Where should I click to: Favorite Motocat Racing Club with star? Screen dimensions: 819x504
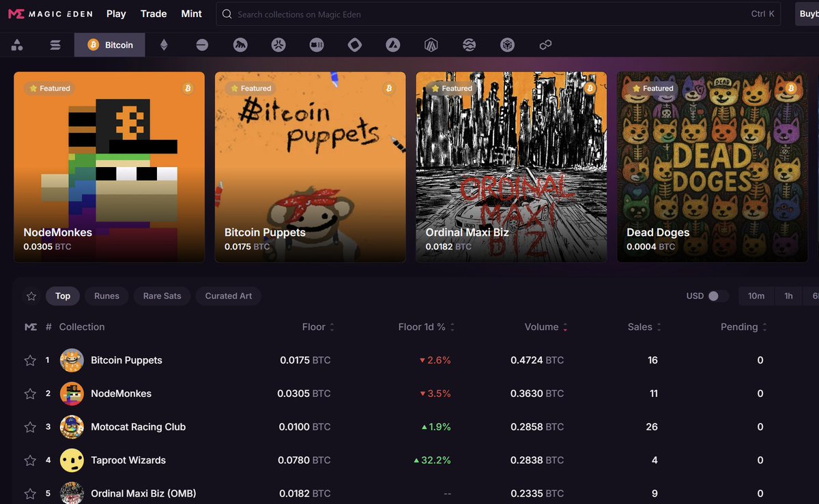[30, 427]
